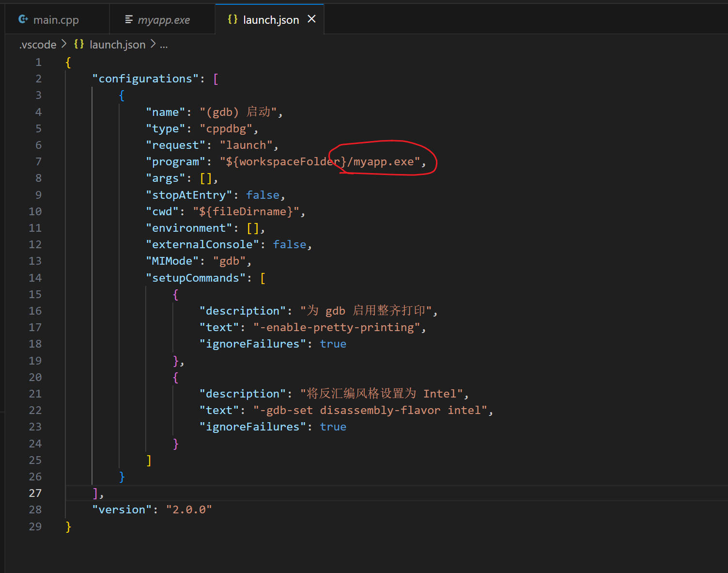Expand the launch.json breadcrumb dropdown
This screenshot has width=728, height=573.
[x=117, y=45]
